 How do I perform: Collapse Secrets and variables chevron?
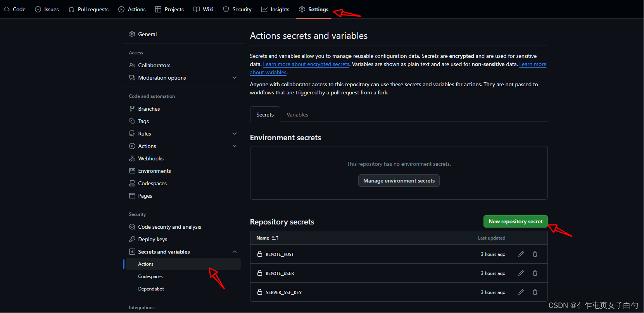[235, 252]
